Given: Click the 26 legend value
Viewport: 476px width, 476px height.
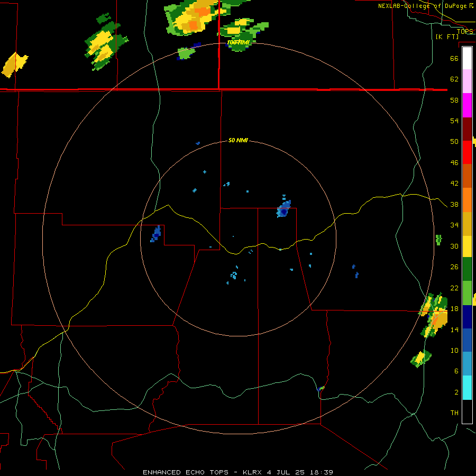Looking at the screenshot, I should click(x=454, y=267).
